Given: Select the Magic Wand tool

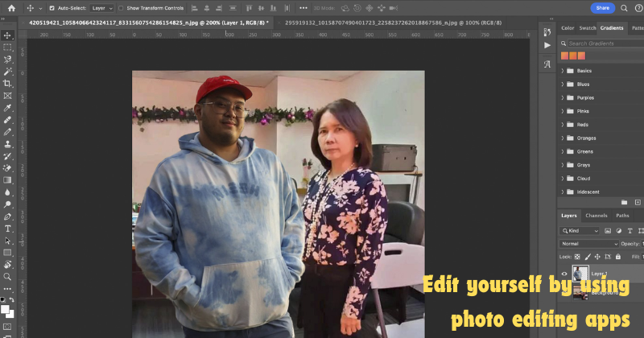Looking at the screenshot, I should pyautogui.click(x=7, y=72).
